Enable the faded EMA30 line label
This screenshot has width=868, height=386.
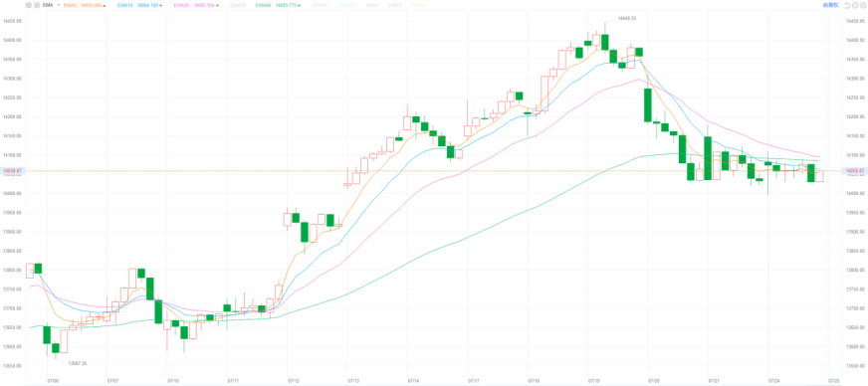click(238, 5)
